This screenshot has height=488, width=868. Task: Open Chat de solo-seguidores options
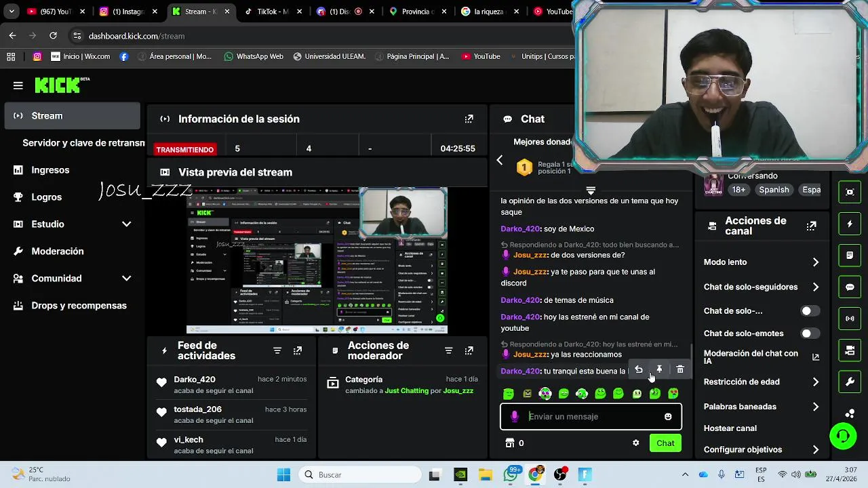762,287
